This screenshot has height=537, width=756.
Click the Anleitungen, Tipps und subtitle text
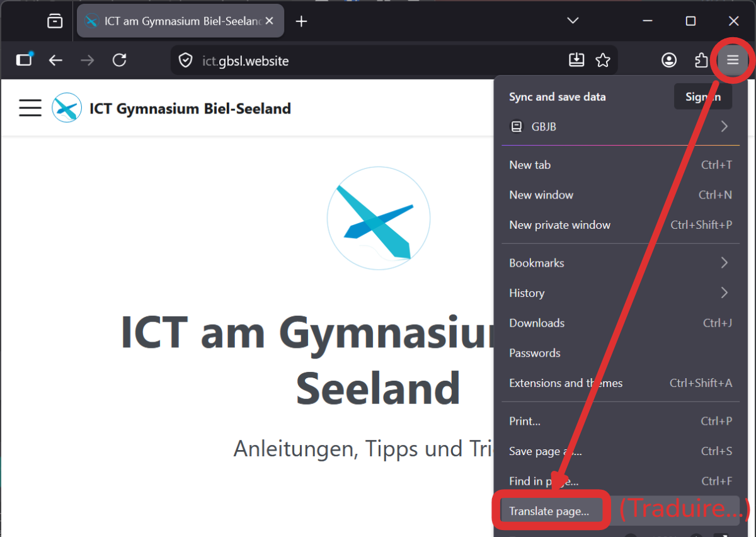364,449
